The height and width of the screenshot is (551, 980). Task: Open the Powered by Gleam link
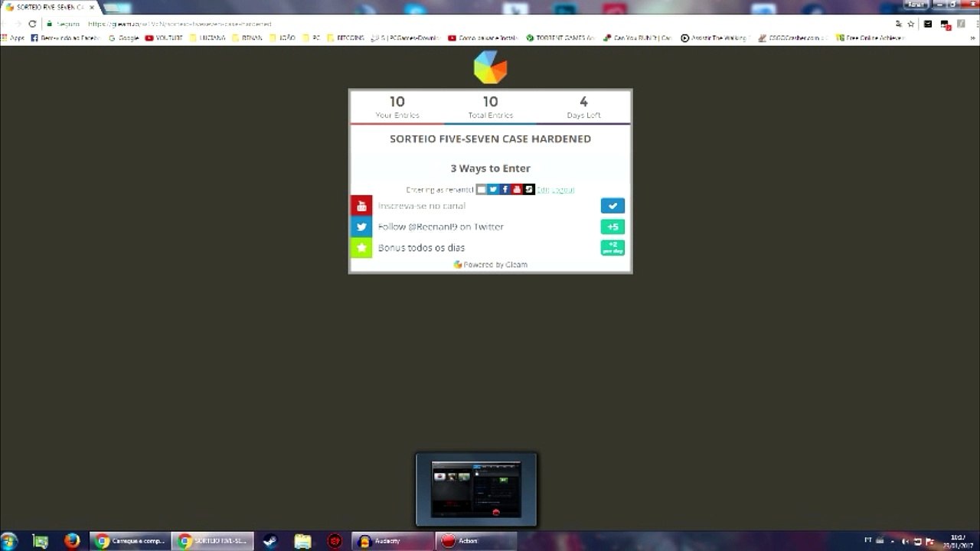[x=490, y=265]
